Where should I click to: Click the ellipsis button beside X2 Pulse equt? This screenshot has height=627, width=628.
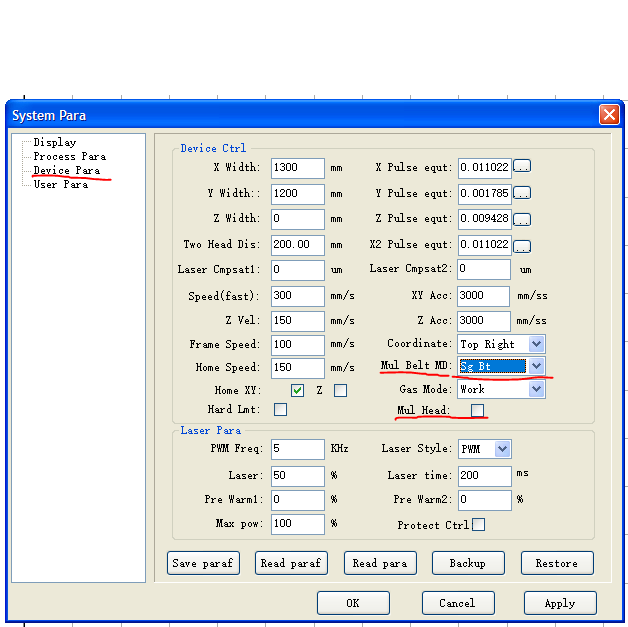(x=521, y=245)
